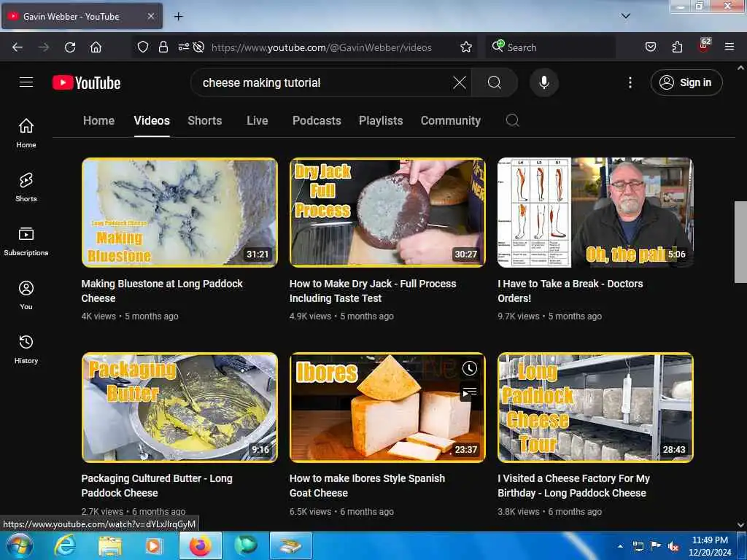The height and width of the screenshot is (560, 747).
Task: Open title How to make Ibores Style
Action: 367,486
